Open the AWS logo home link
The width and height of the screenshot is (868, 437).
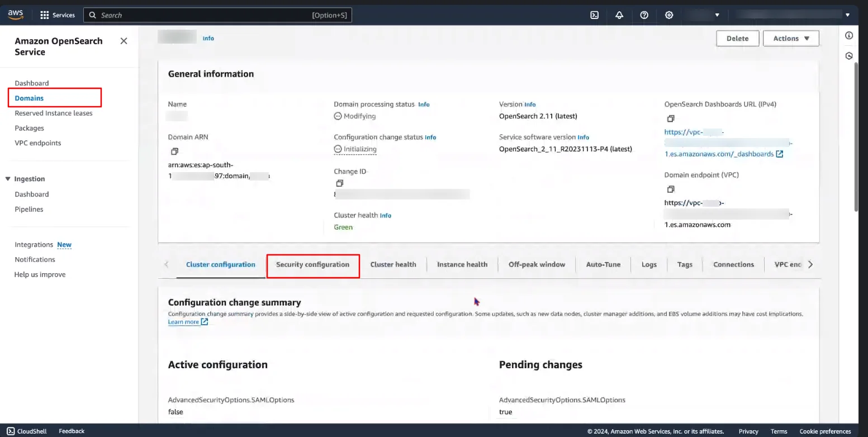click(16, 15)
